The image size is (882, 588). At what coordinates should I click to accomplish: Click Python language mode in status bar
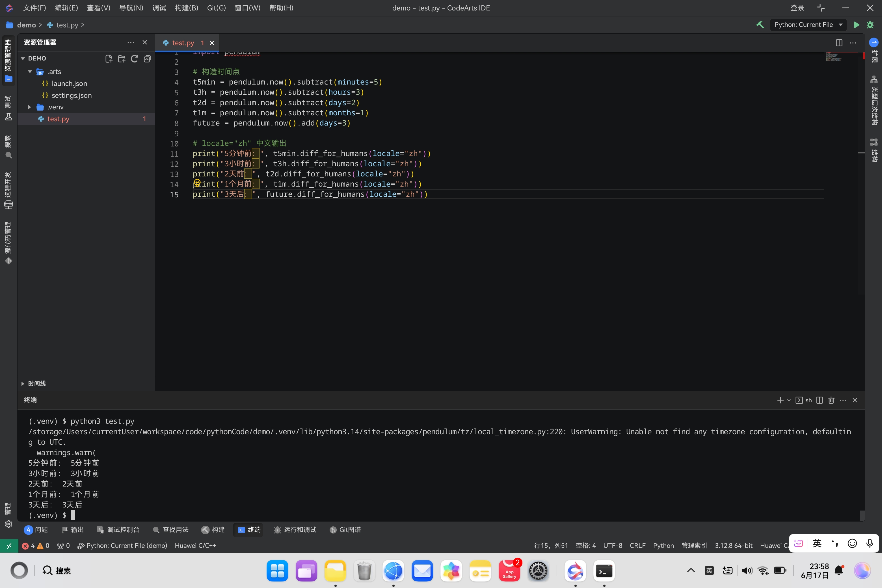[x=663, y=546]
